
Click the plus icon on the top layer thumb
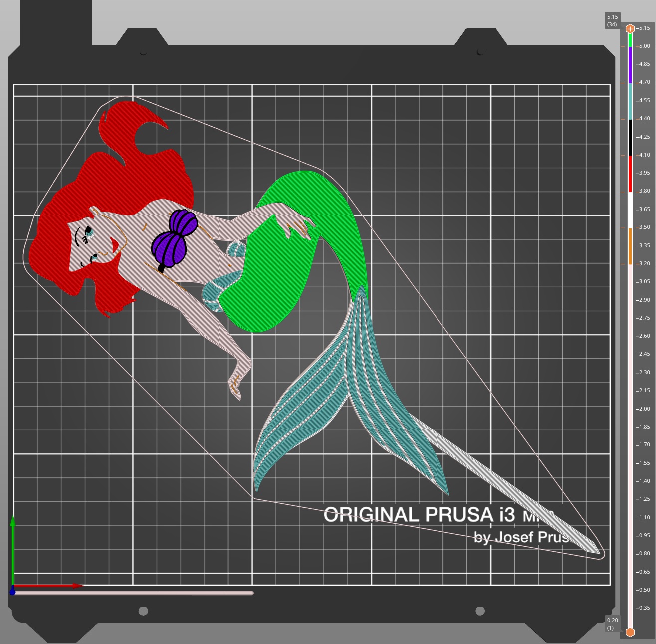(x=630, y=29)
